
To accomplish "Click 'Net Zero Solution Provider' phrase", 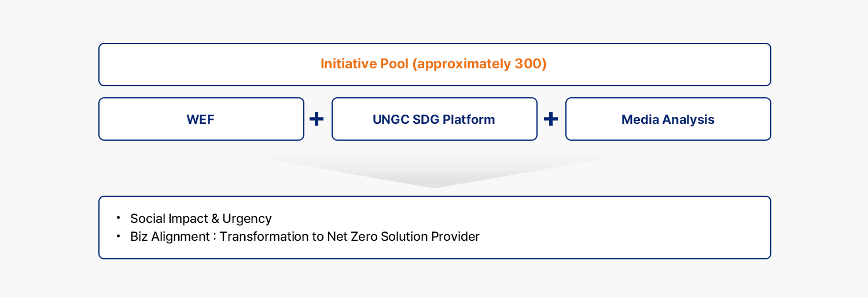I will (403, 236).
